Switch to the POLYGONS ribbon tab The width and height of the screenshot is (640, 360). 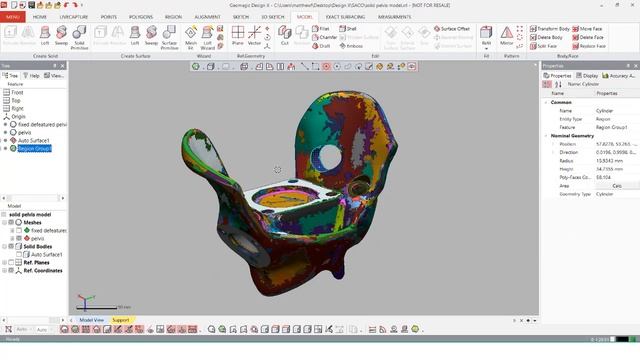pos(141,17)
